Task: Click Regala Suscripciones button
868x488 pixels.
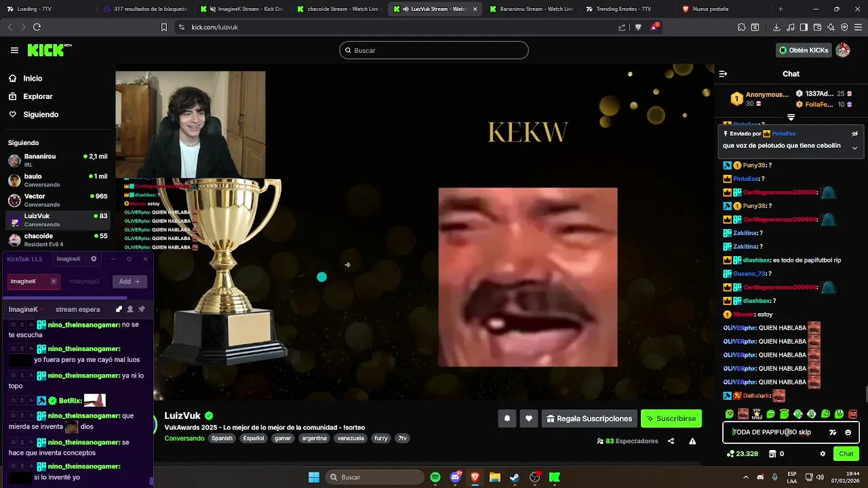Action: 589,419
